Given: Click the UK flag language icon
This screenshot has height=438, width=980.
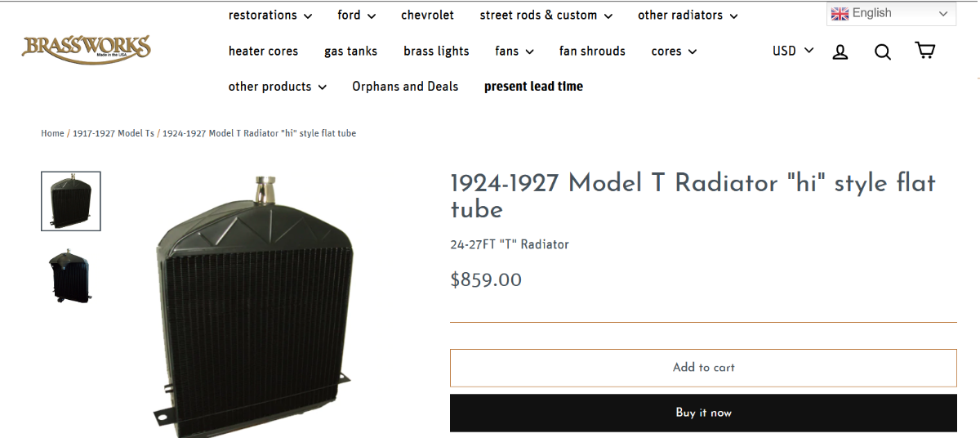Looking at the screenshot, I should click(840, 14).
